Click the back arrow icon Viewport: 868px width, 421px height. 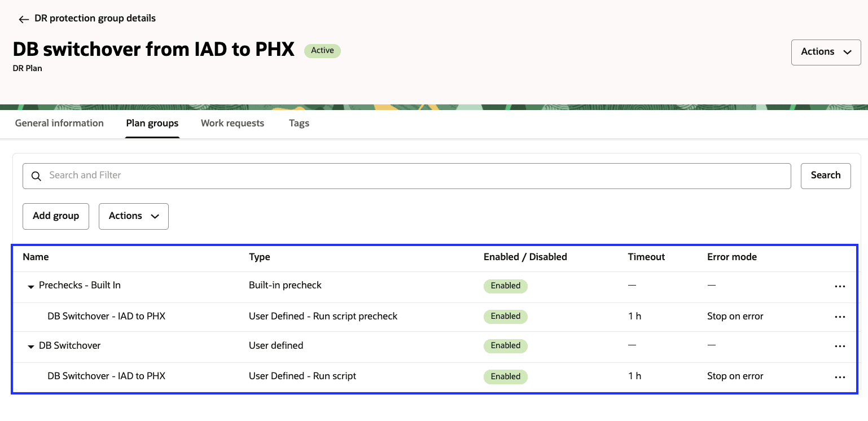23,19
